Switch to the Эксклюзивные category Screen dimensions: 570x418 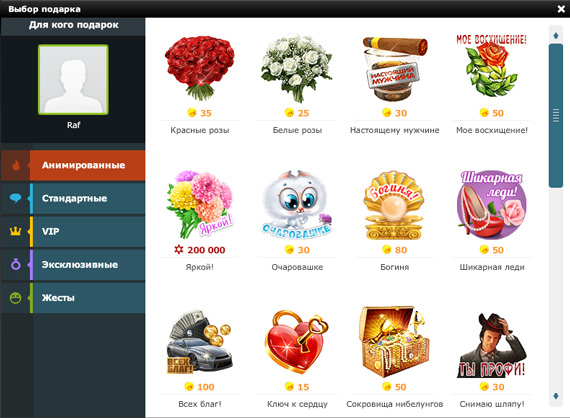pyautogui.click(x=73, y=265)
